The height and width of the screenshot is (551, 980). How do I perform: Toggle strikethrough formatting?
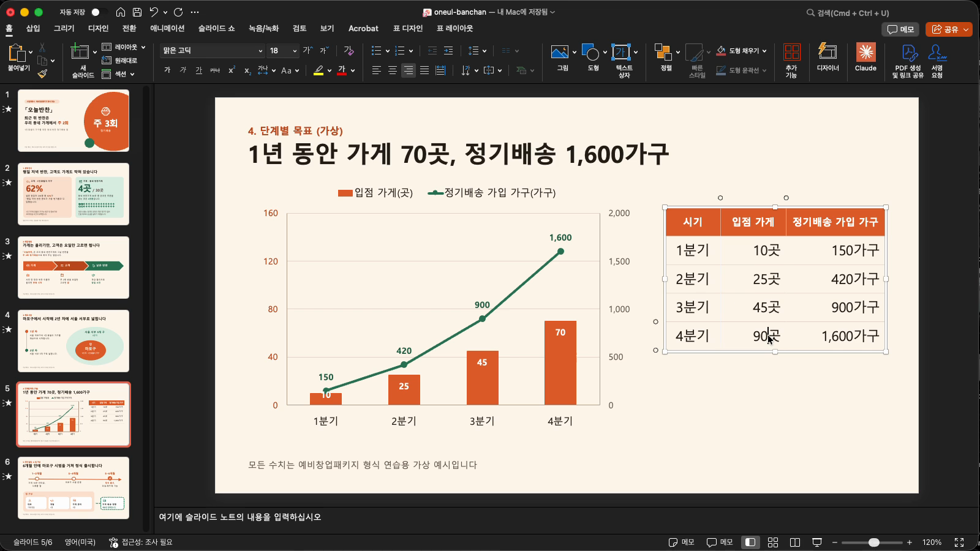coord(215,70)
